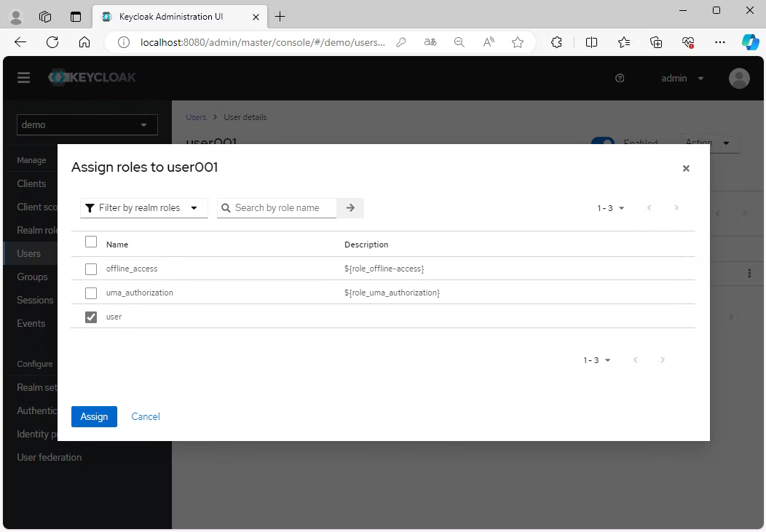Expand the bottom 1-3 pagination dropdown
Screen dimensions: 766x532
(x=596, y=360)
